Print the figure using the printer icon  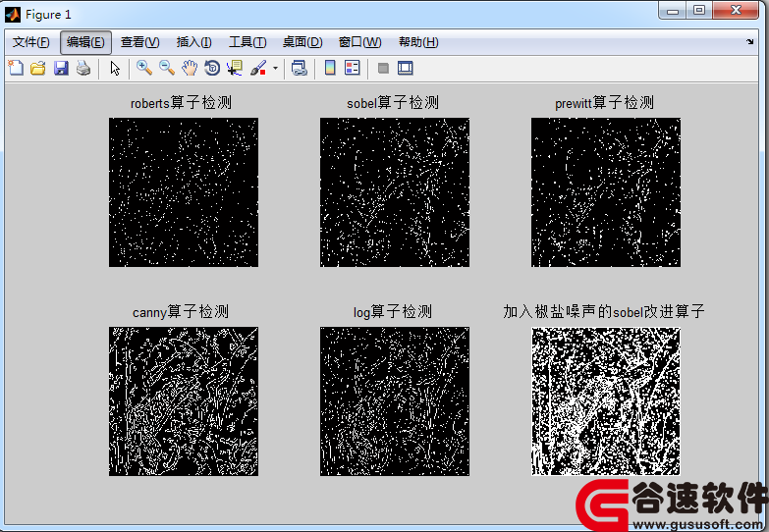pos(83,68)
